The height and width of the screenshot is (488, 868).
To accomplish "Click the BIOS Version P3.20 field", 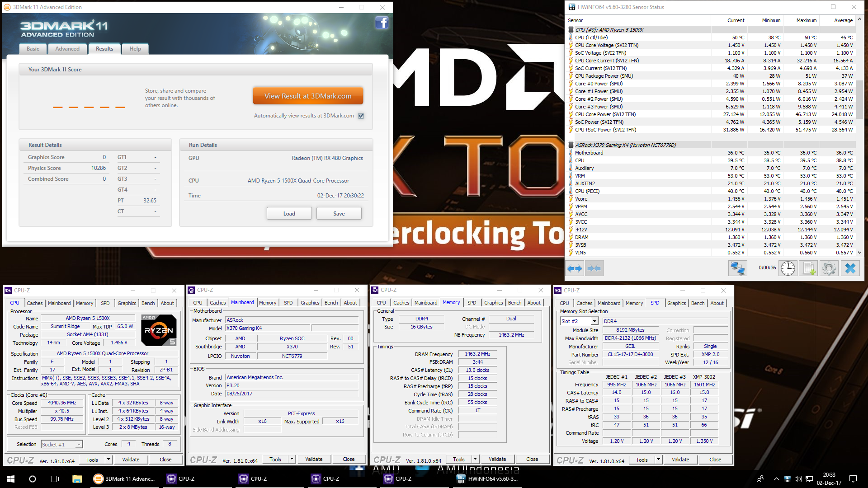I will click(x=292, y=385).
